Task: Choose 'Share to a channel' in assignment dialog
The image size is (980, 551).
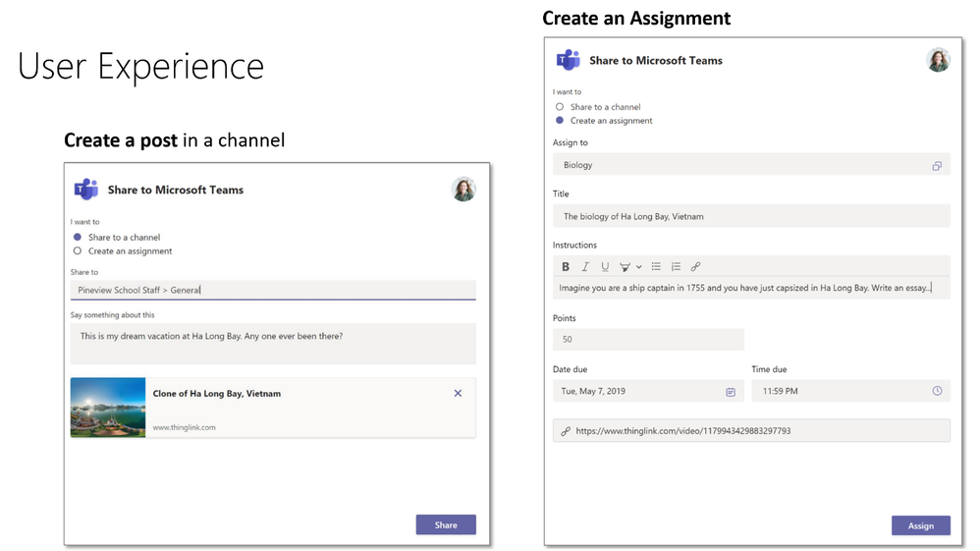Action: 560,107
